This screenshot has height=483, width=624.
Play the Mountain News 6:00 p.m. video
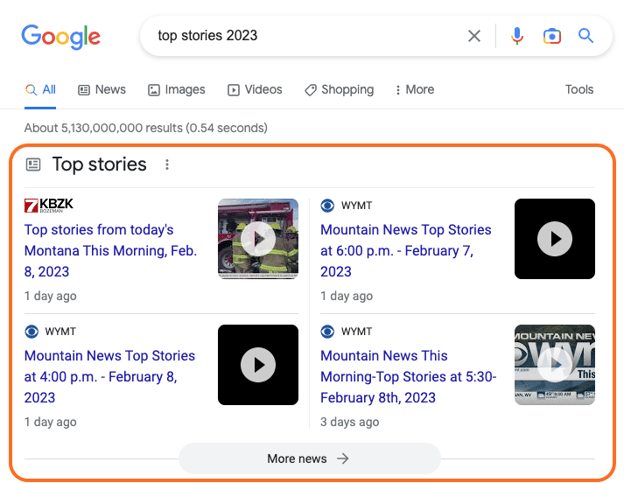coord(554,239)
